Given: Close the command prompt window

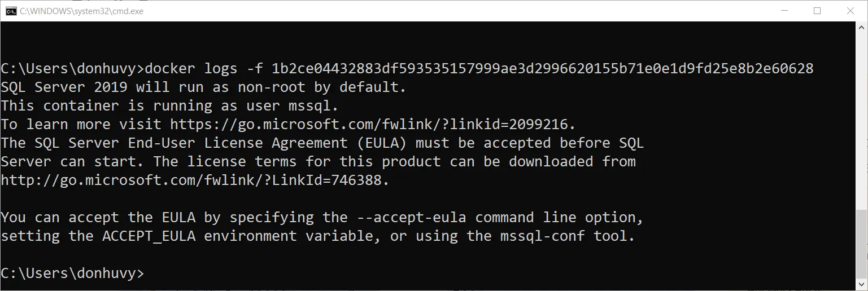Looking at the screenshot, I should pyautogui.click(x=850, y=11).
